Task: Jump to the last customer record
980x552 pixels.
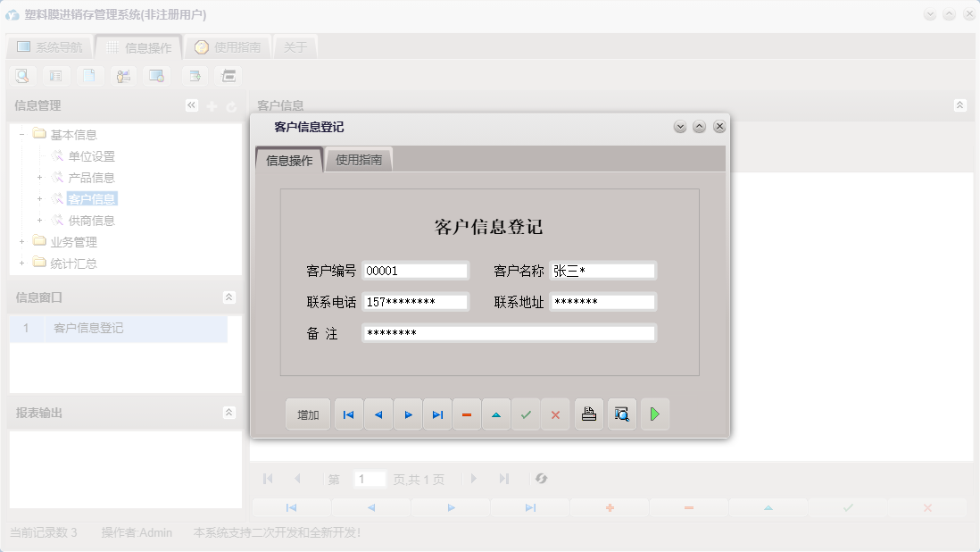Action: [x=437, y=414]
